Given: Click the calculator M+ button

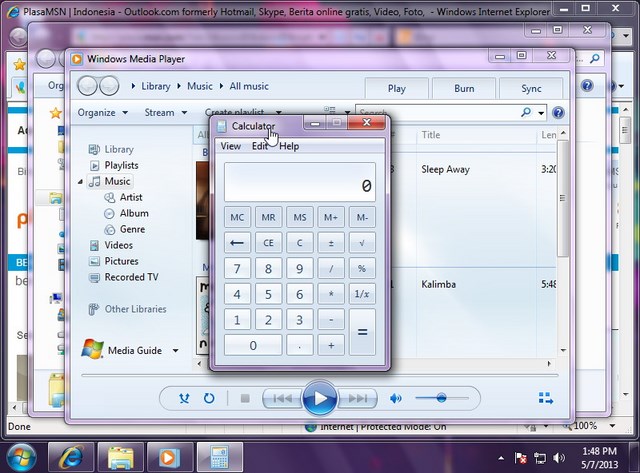Looking at the screenshot, I should click(331, 217).
